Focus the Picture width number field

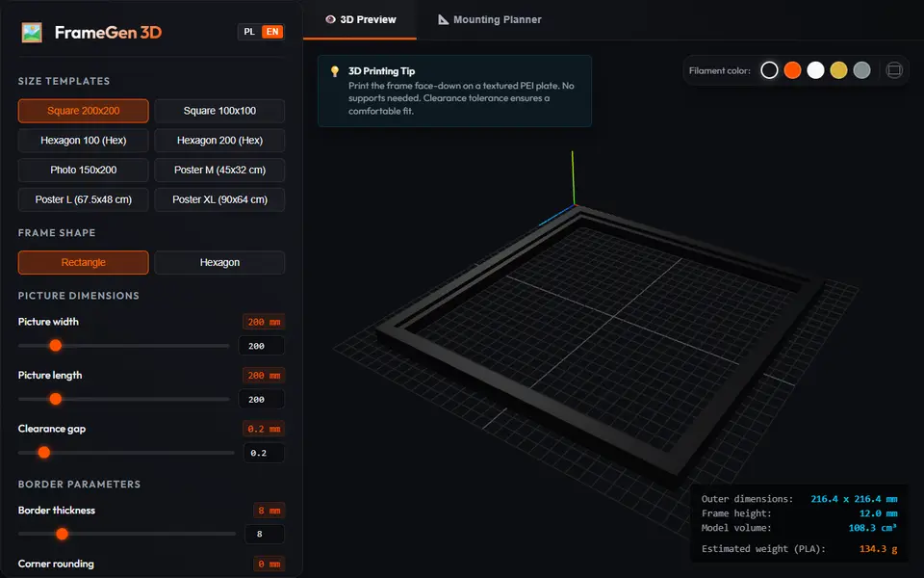pyautogui.click(x=261, y=346)
